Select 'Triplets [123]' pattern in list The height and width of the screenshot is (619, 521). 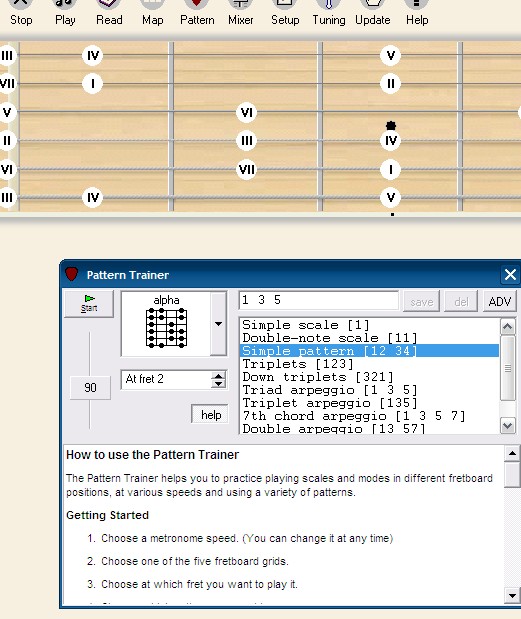298,364
